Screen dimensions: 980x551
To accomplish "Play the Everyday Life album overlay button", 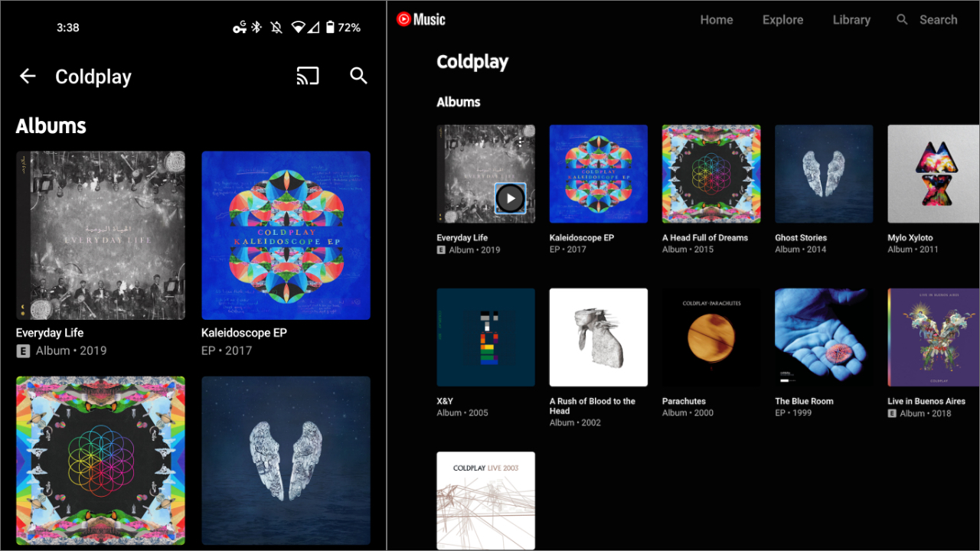I will pyautogui.click(x=510, y=199).
